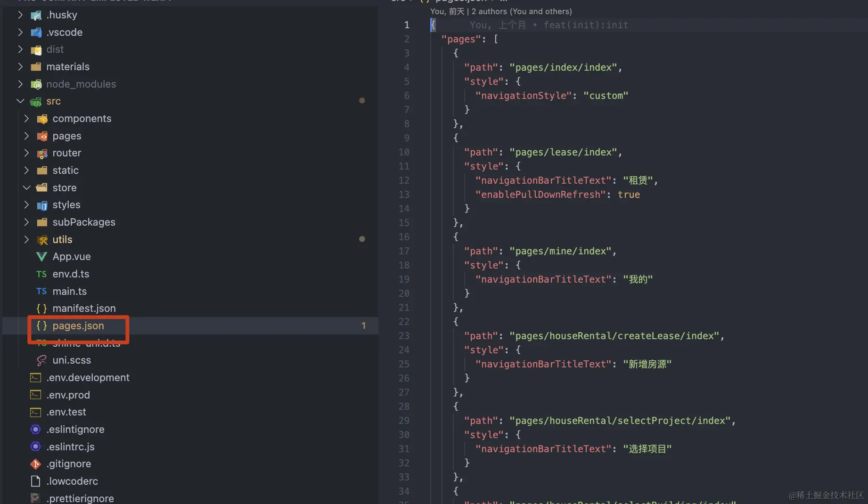Expand the dist folder chevron
This screenshot has width=868, height=504.
click(x=20, y=49)
